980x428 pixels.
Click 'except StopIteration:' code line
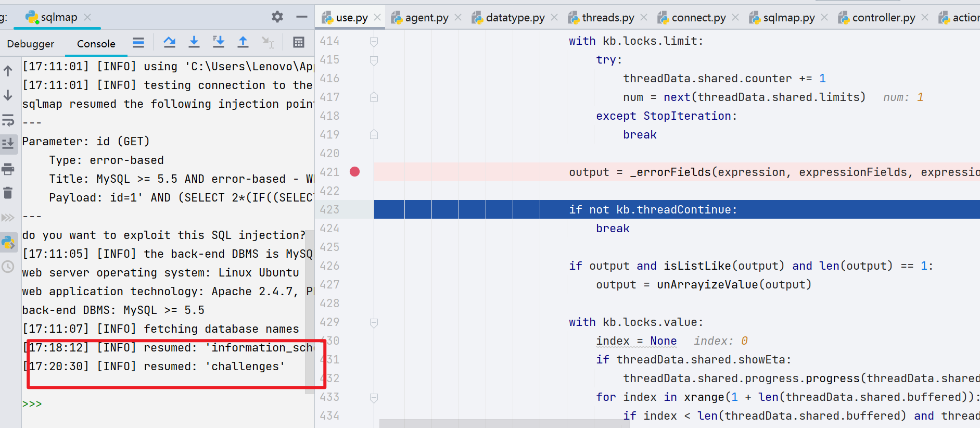tap(667, 116)
